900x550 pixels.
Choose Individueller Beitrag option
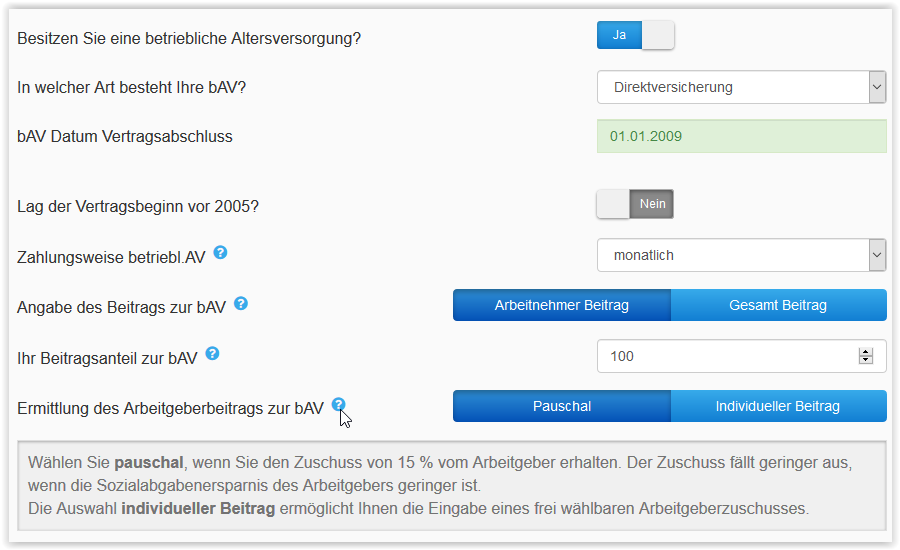pos(778,406)
